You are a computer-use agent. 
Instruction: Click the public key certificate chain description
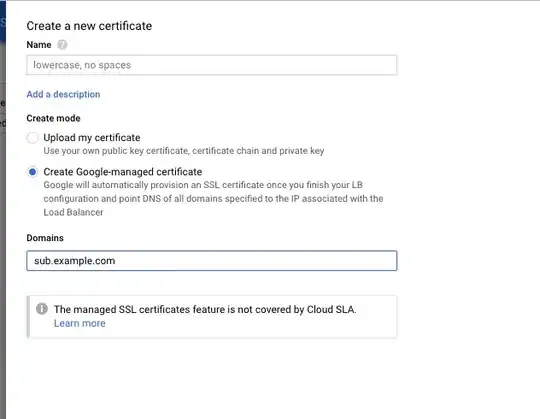pyautogui.click(x=184, y=151)
